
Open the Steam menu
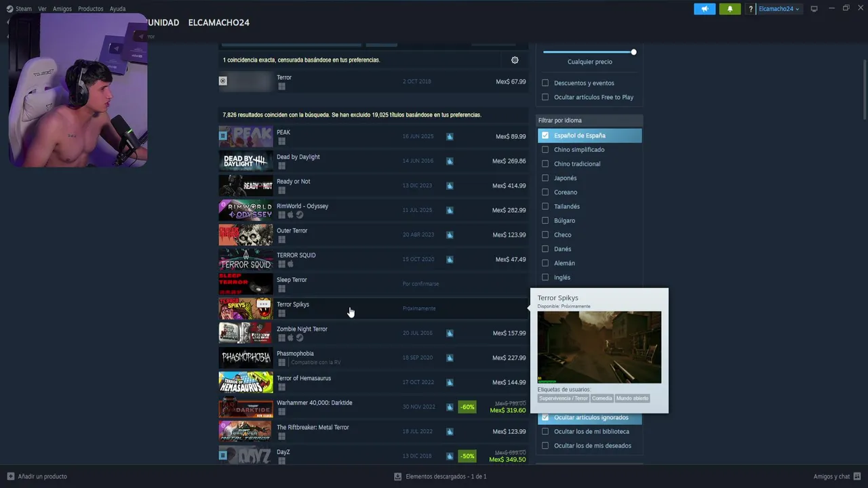(24, 9)
